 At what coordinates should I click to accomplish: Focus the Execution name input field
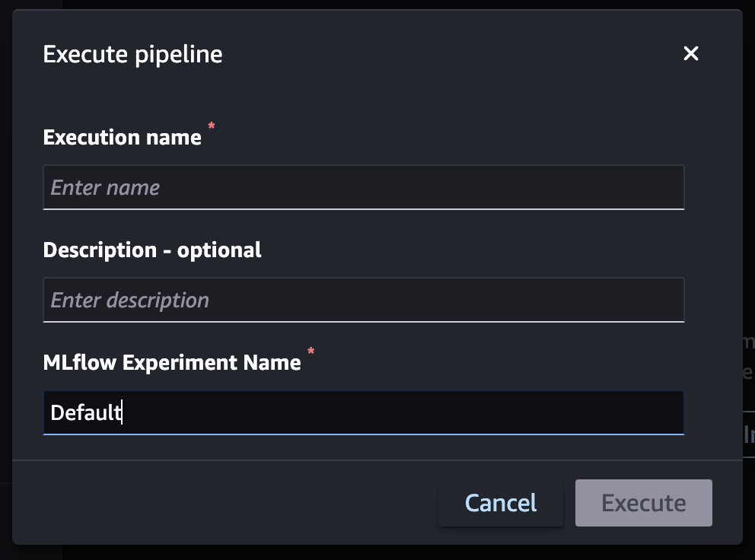click(x=363, y=187)
